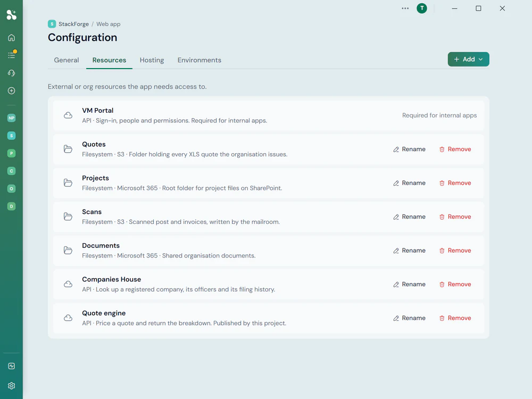
Task: Click the cloud icon for Quote engine
Action: [68, 318]
